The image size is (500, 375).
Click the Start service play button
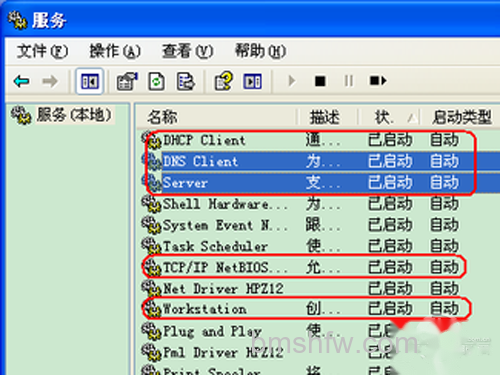coord(292,81)
